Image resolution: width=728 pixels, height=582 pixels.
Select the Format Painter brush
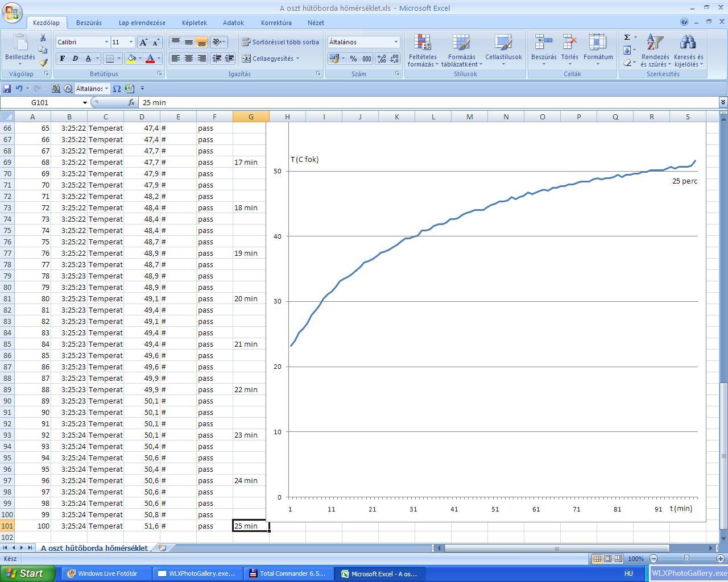(43, 63)
